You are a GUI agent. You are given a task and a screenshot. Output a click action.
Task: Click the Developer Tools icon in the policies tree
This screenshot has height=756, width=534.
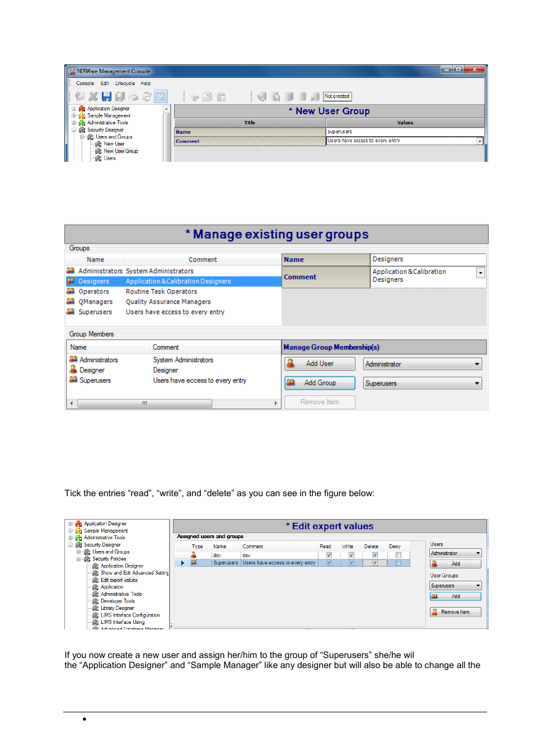[x=96, y=601]
